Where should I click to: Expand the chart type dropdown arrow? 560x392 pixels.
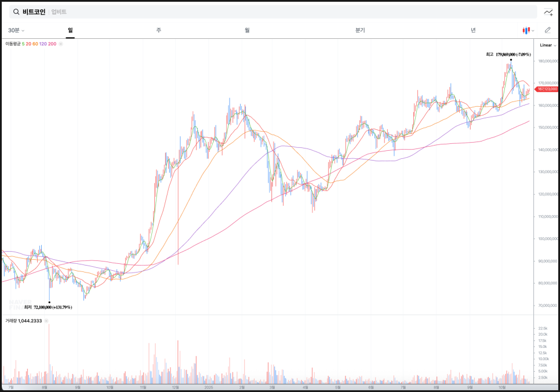coord(533,30)
